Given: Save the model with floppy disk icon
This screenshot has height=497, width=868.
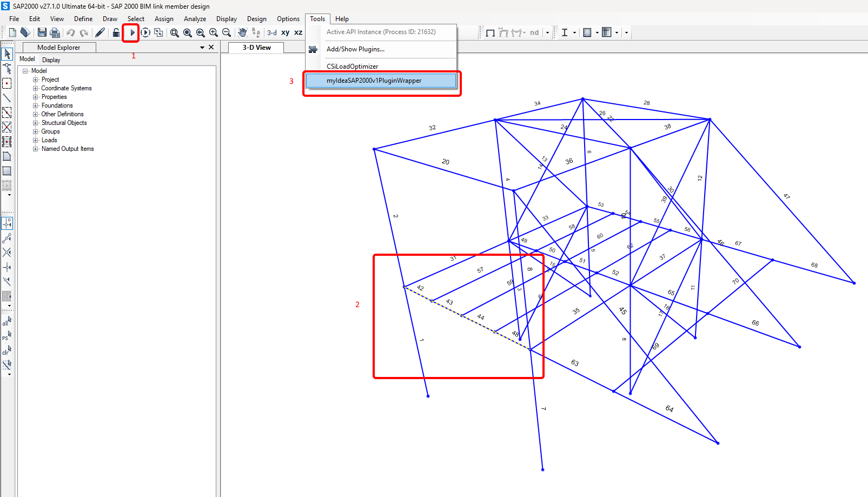Looking at the screenshot, I should (x=42, y=32).
